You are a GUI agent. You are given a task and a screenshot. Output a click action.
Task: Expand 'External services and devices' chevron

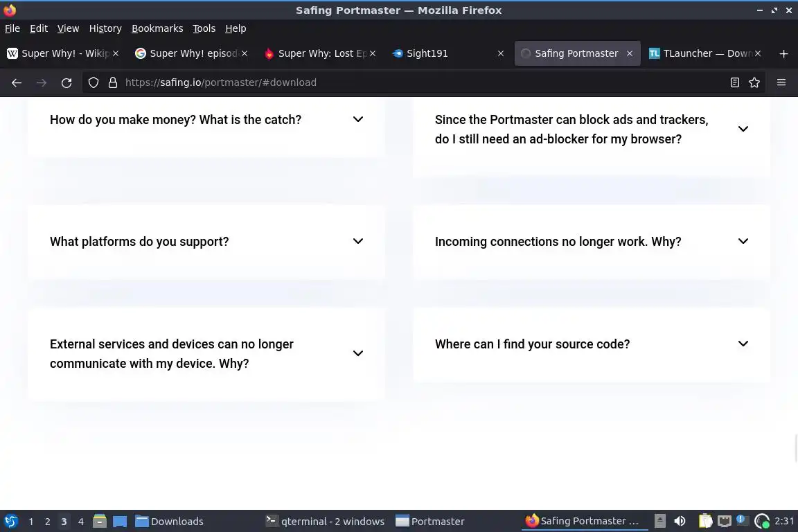[x=358, y=353]
